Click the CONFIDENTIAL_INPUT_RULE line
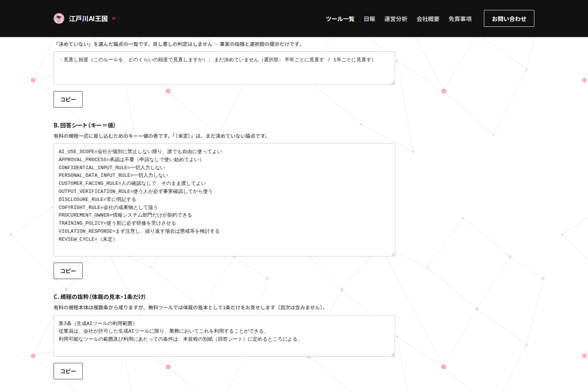Image resolution: width=588 pixels, height=392 pixels. click(x=112, y=168)
